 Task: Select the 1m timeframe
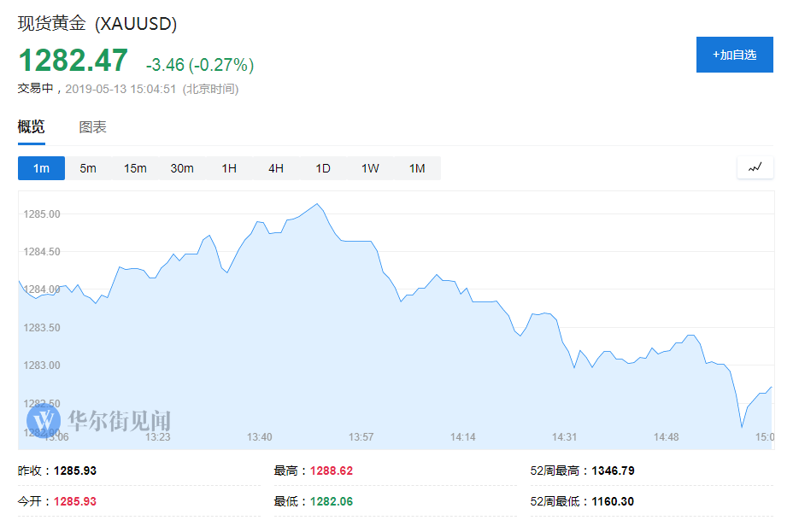click(41, 168)
